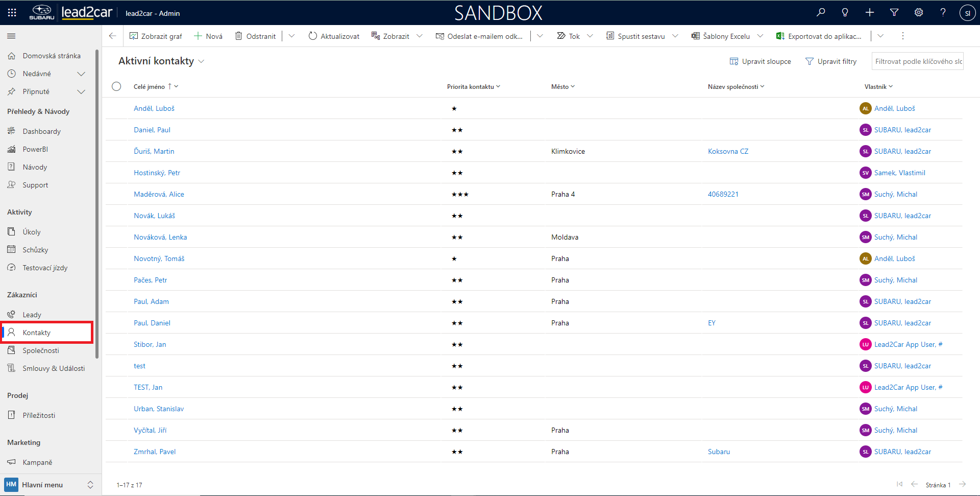Open the settings gear icon
The height and width of the screenshot is (496, 980).
(919, 13)
